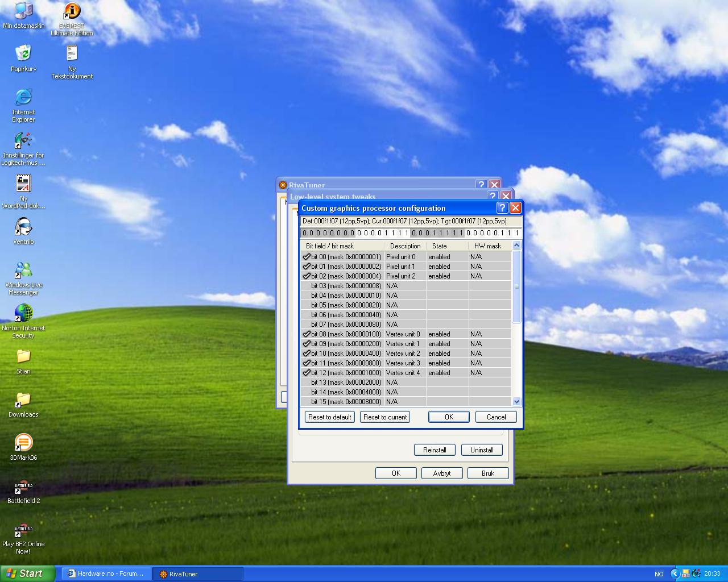Launch 3DMark06 desktop icon
This screenshot has height=582, width=728.
tap(23, 448)
